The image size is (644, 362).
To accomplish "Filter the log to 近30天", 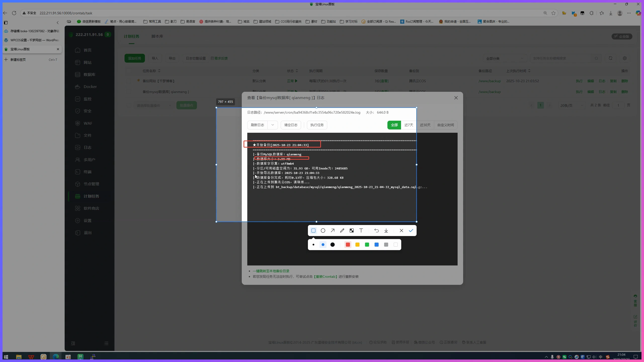I will (x=425, y=125).
